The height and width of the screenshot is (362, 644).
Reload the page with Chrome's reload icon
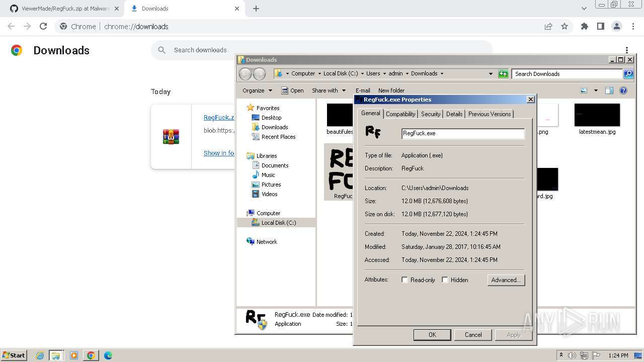pyautogui.click(x=43, y=26)
